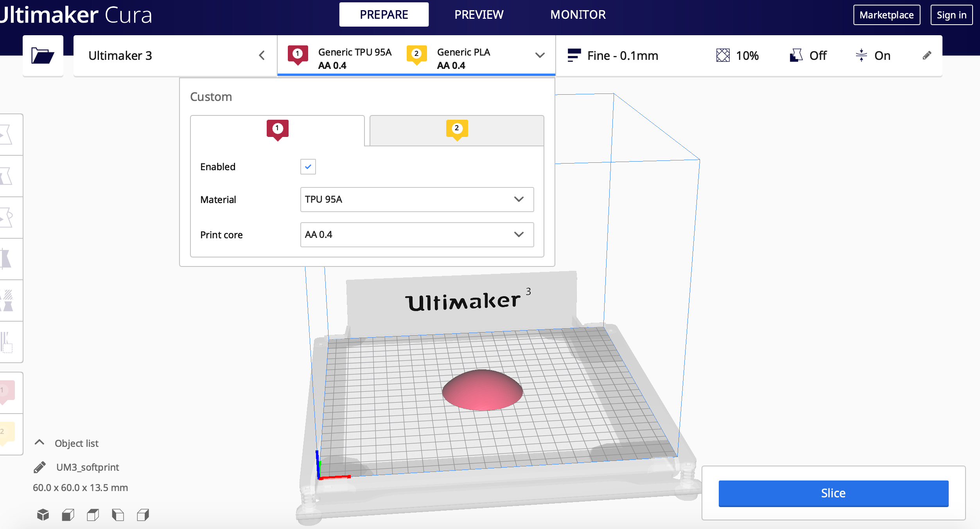This screenshot has width=980, height=529.
Task: Click the Slice button
Action: pyautogui.click(x=833, y=493)
